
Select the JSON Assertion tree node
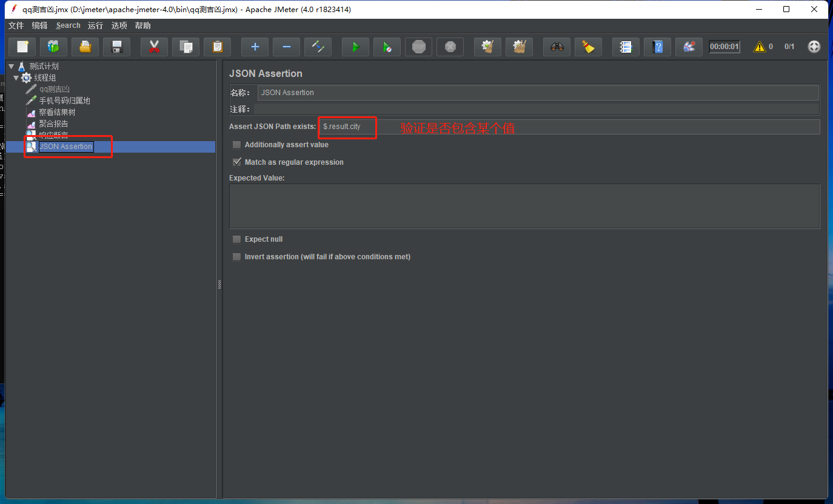(x=65, y=147)
